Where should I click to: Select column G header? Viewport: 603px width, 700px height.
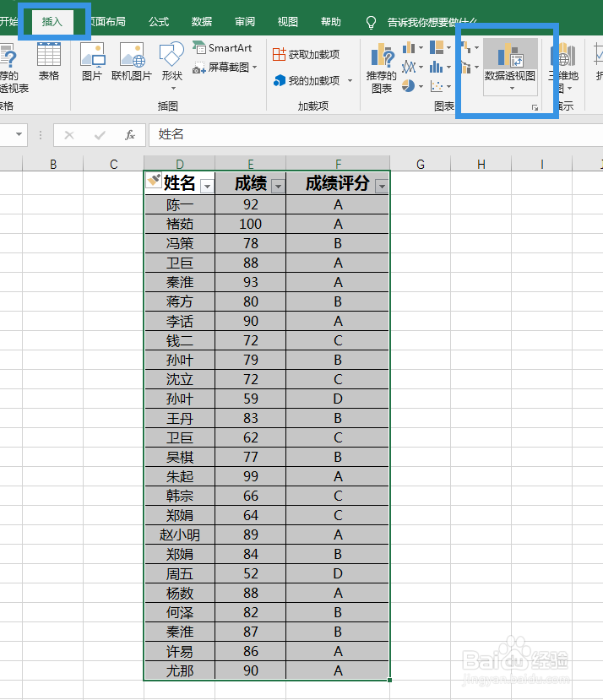click(x=421, y=165)
